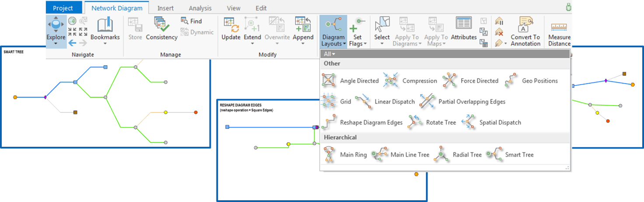The height and width of the screenshot is (202, 644).
Task: Click the Pause Labeling tag icon
Action: click(499, 21)
